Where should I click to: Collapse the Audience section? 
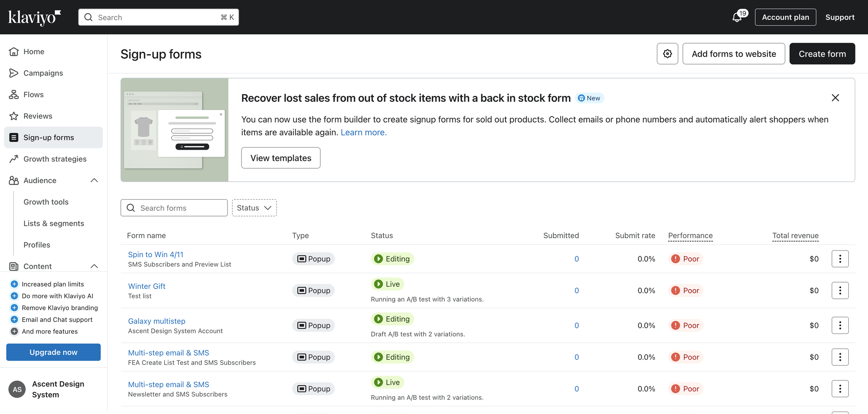[94, 180]
